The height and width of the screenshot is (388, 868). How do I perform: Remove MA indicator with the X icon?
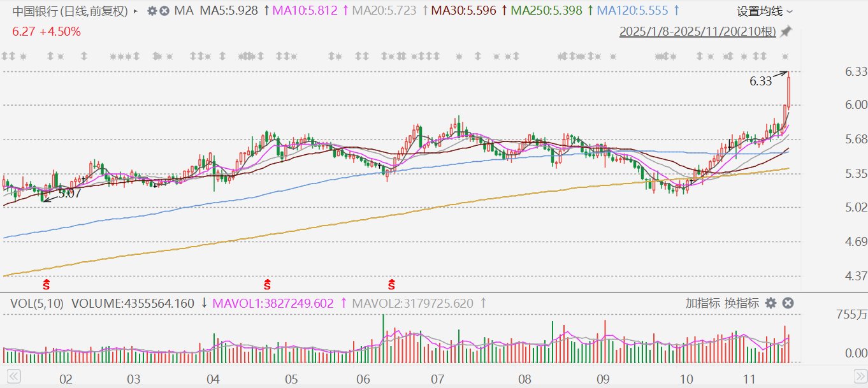[164, 11]
